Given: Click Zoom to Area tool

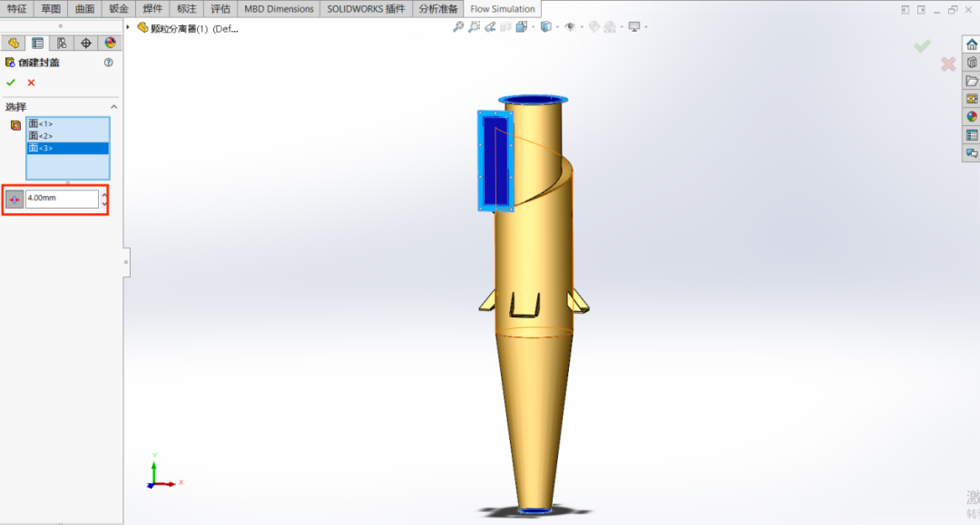Looking at the screenshot, I should (475, 27).
